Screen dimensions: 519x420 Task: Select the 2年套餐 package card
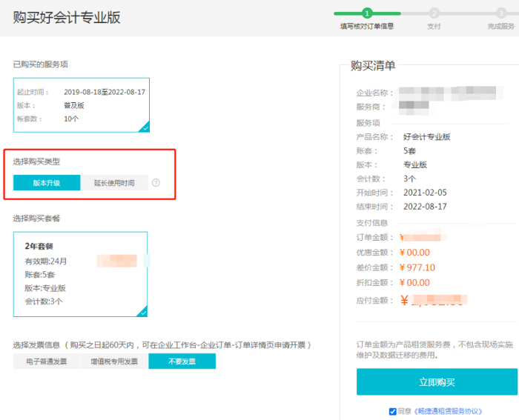80,274
